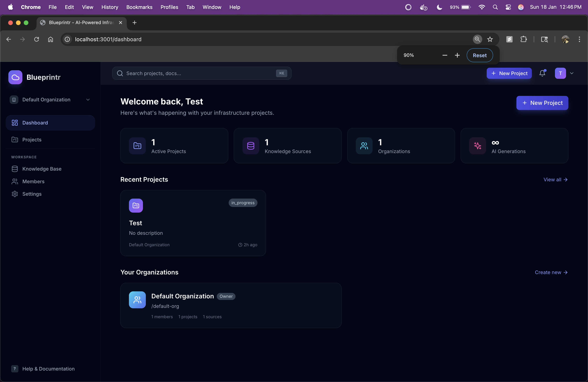Click the large New Project button
This screenshot has width=588, height=382.
542,103
